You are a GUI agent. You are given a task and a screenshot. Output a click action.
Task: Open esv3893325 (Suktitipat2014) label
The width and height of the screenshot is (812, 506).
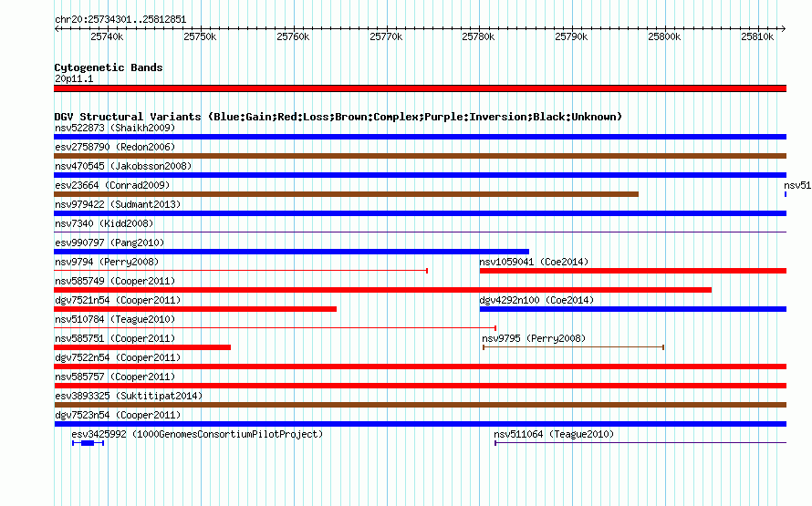point(129,396)
